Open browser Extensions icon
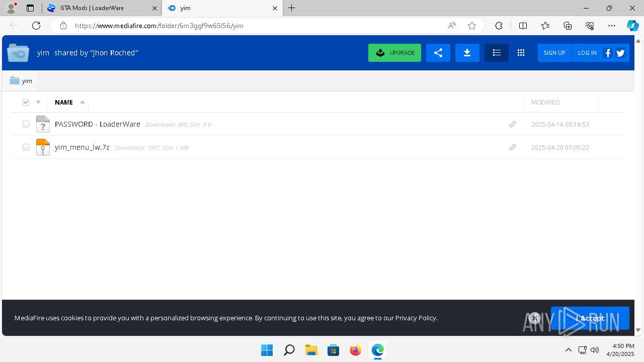 click(499, 26)
